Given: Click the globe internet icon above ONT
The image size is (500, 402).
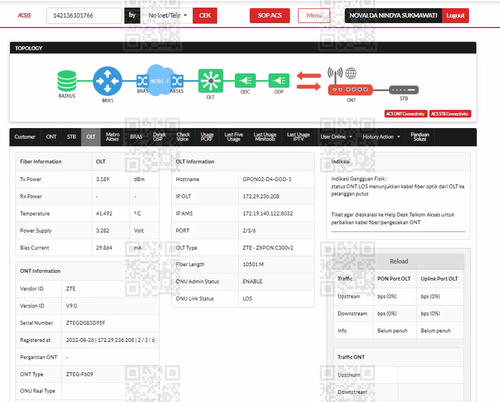Looking at the screenshot, I should (x=351, y=73).
